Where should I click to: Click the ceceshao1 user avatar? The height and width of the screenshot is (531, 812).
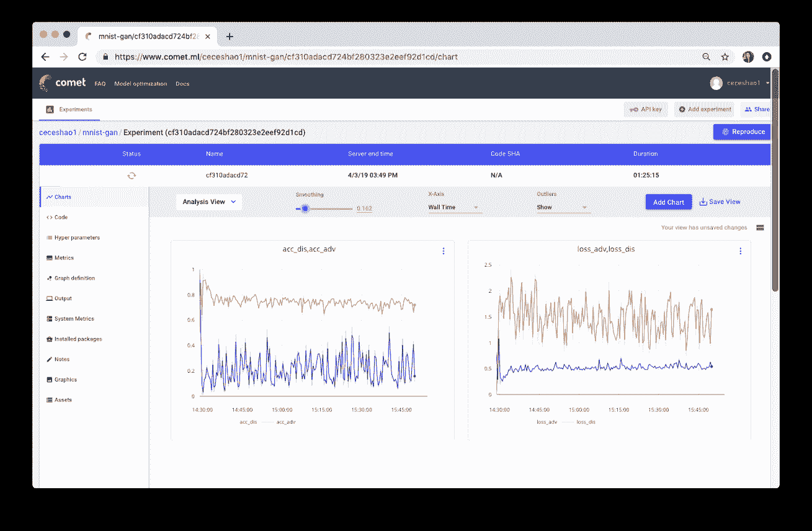point(716,83)
